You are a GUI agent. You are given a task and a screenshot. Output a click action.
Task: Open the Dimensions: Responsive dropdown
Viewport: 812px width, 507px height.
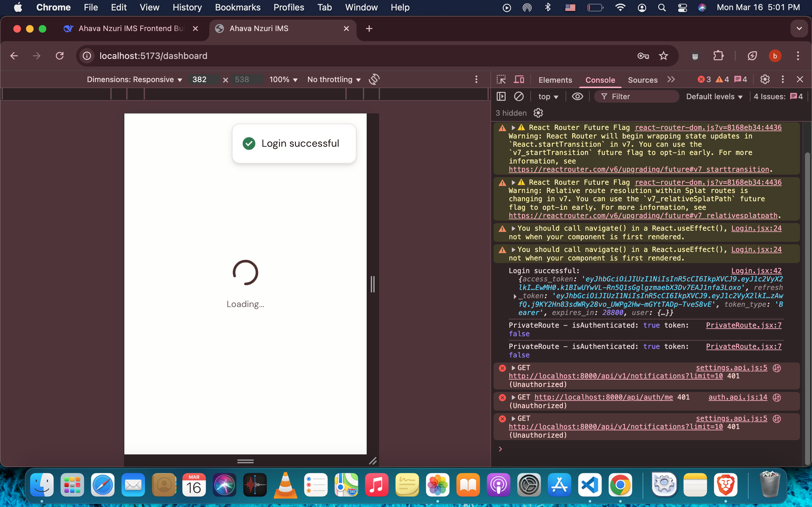pyautogui.click(x=134, y=80)
